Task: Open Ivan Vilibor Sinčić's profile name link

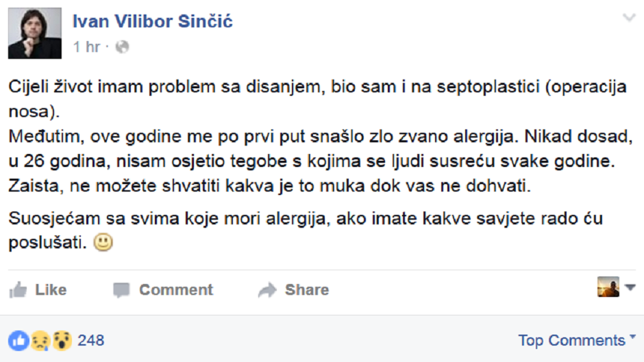Action: point(153,22)
